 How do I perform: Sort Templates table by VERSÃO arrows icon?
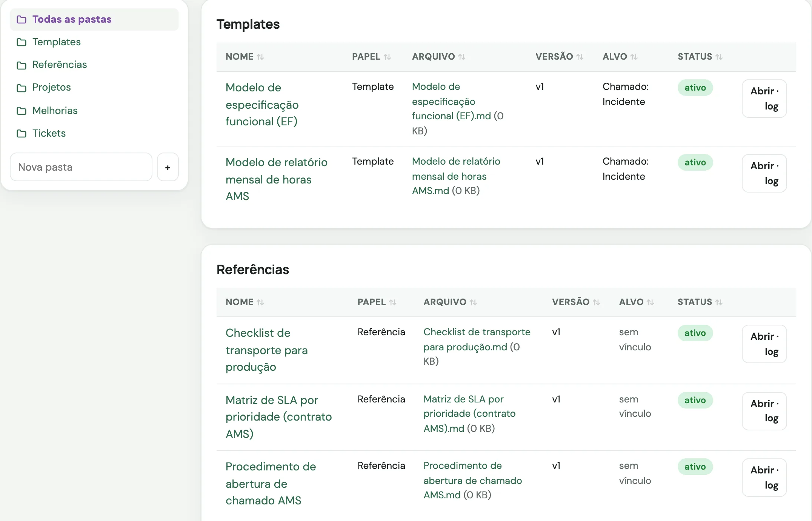(x=580, y=57)
